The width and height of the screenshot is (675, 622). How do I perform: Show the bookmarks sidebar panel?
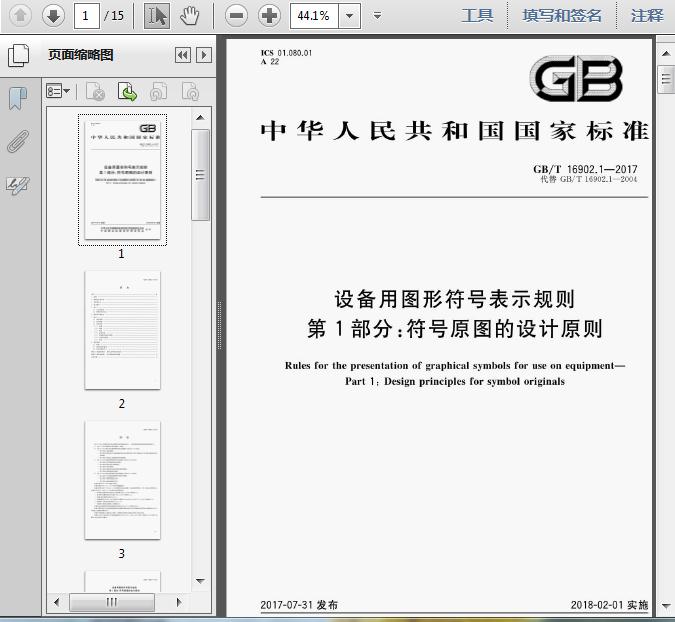pos(18,98)
